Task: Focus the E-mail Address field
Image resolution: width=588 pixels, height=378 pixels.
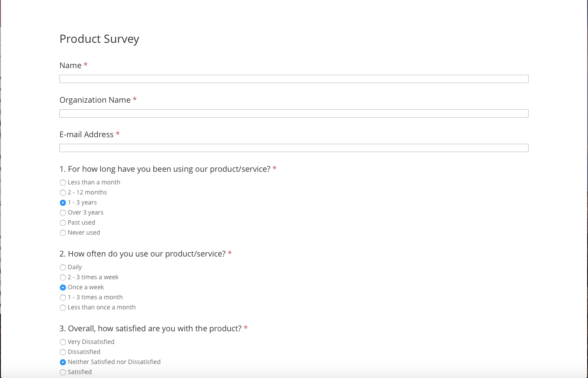Action: pyautogui.click(x=294, y=148)
